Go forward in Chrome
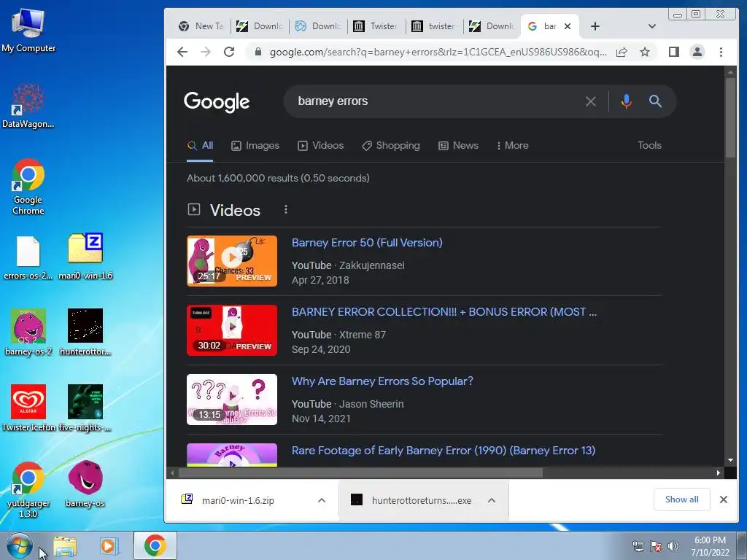This screenshot has height=560, width=747. pyautogui.click(x=205, y=52)
